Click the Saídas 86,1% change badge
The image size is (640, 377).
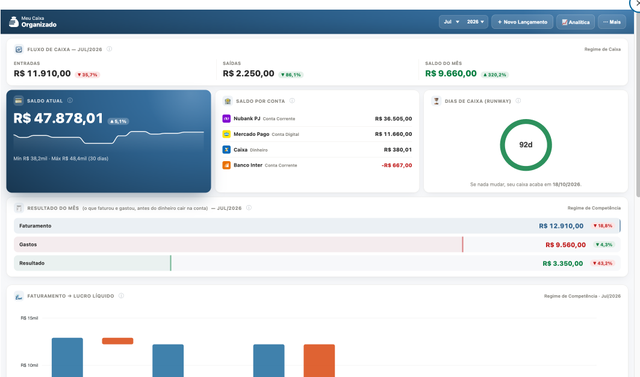(291, 75)
